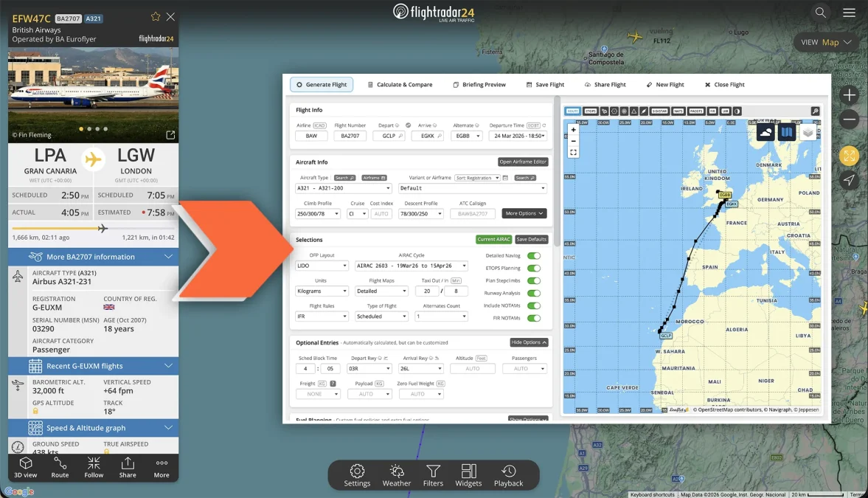Click the Route icon in flight panel
This screenshot has height=498, width=868.
click(60, 467)
